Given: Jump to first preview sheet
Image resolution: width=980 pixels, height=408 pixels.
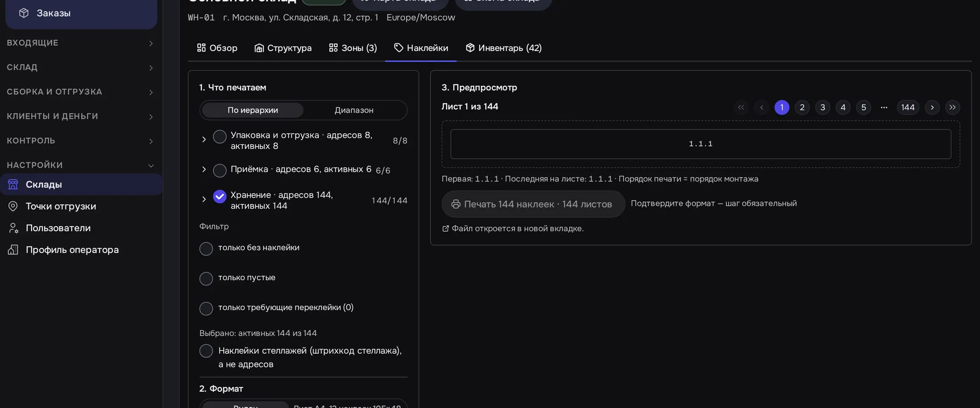Looking at the screenshot, I should click(x=741, y=107).
